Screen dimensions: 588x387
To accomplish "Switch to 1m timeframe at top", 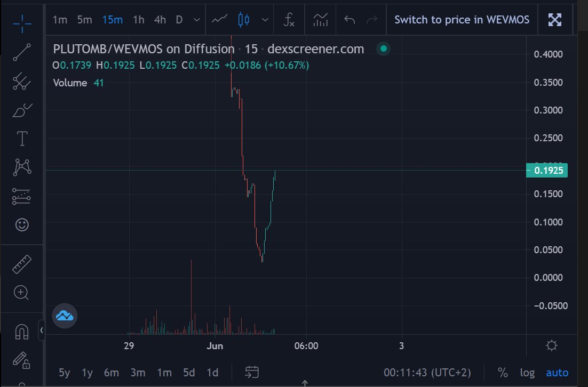I will pyautogui.click(x=60, y=20).
